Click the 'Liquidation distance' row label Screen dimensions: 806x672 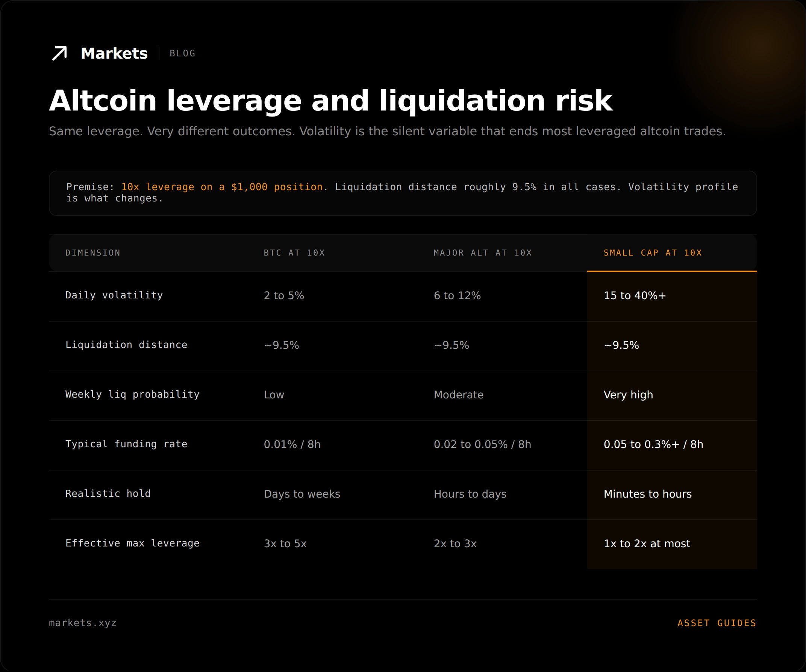126,345
